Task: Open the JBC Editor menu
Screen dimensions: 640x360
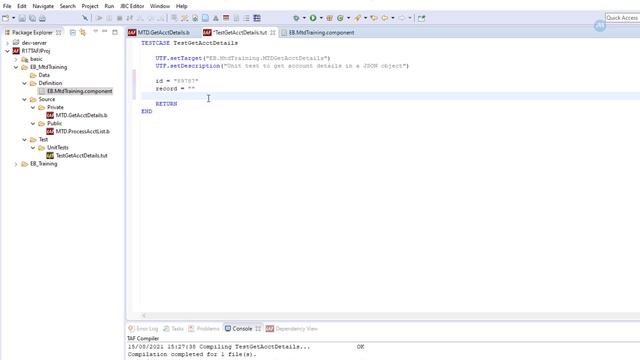Action: (x=132, y=6)
